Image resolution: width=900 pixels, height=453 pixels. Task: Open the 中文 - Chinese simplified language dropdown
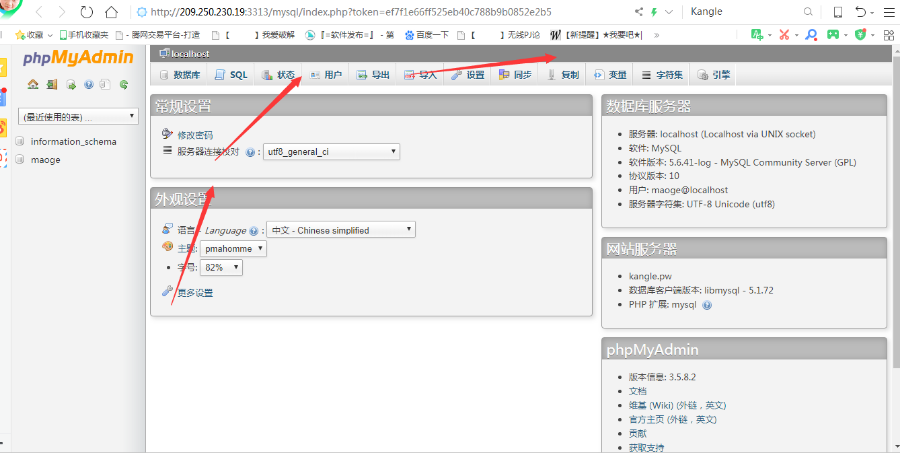(341, 230)
